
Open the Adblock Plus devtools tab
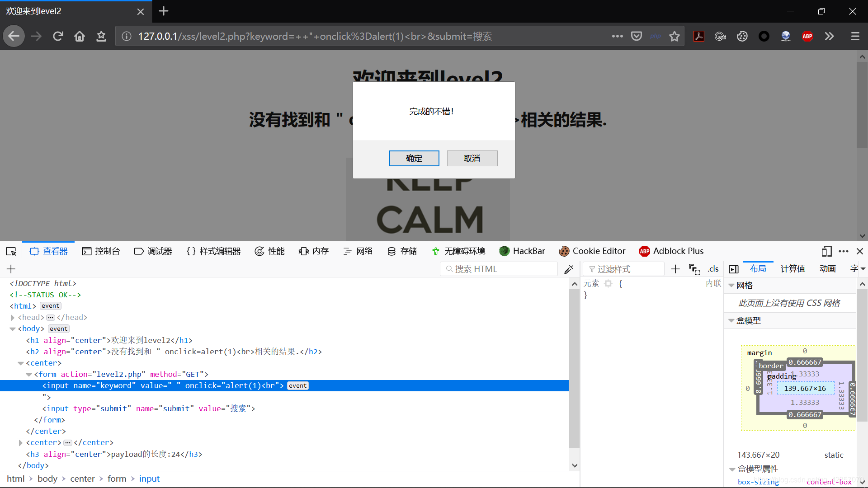tap(672, 251)
